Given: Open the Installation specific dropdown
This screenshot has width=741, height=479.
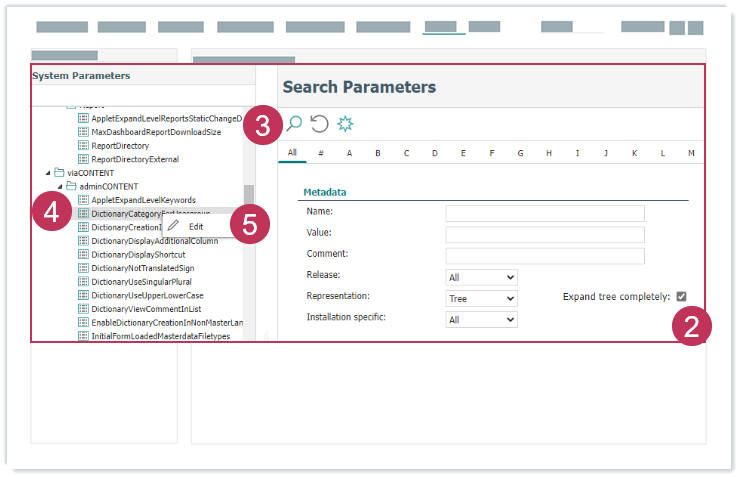Looking at the screenshot, I should 481,319.
